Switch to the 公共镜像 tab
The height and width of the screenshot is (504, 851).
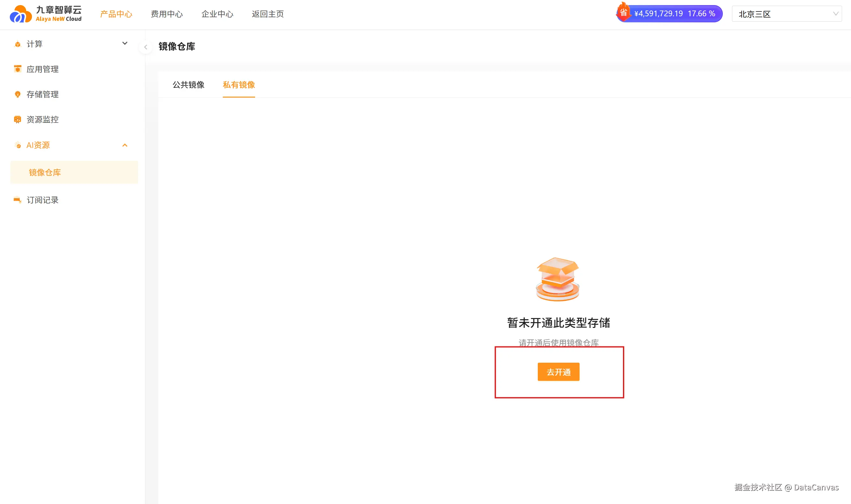tap(189, 85)
